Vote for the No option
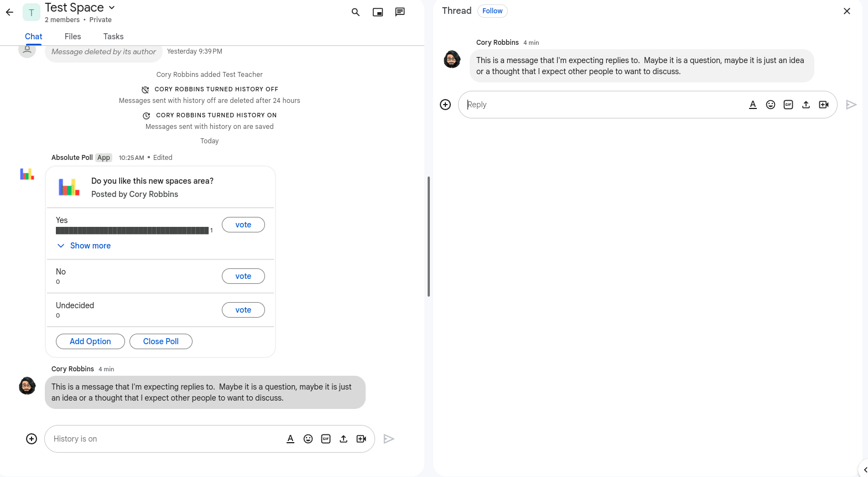The height and width of the screenshot is (477, 868). pyautogui.click(x=243, y=276)
